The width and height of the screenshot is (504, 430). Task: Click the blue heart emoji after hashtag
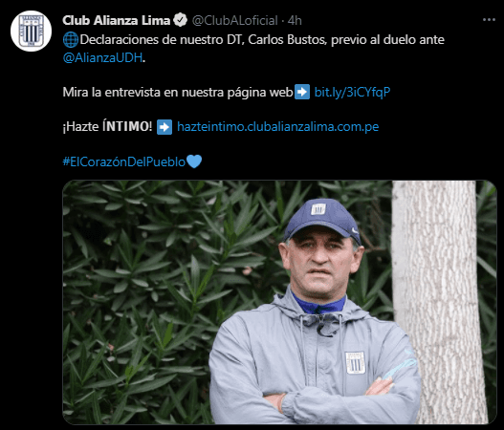(194, 161)
